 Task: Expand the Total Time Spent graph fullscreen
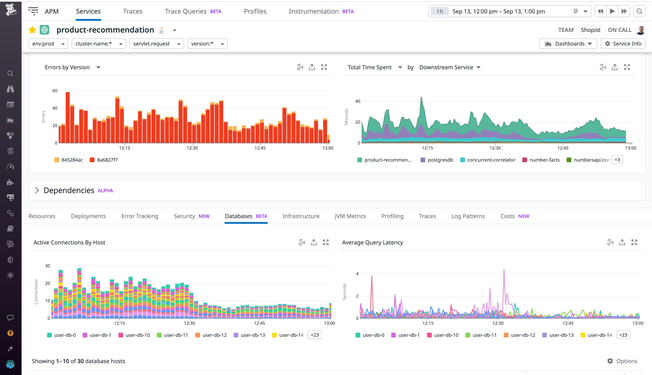627,67
